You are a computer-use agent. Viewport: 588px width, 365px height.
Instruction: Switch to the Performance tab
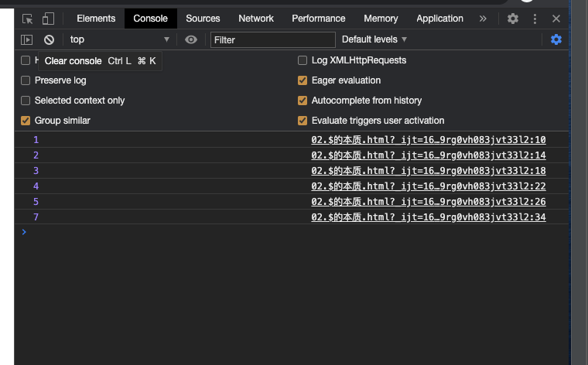click(x=319, y=19)
